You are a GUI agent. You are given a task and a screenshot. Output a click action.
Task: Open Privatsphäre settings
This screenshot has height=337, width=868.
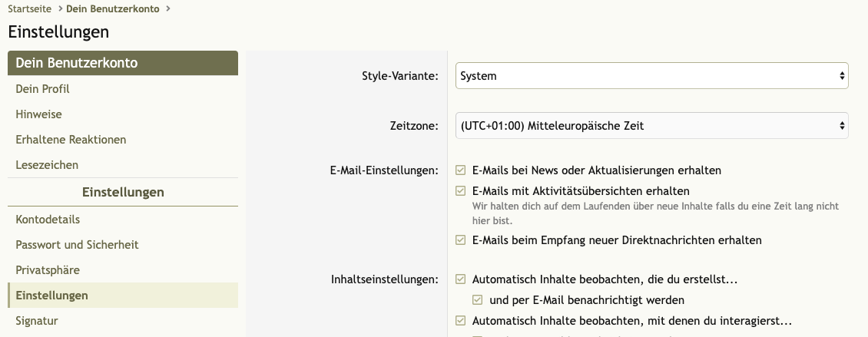pos(48,270)
